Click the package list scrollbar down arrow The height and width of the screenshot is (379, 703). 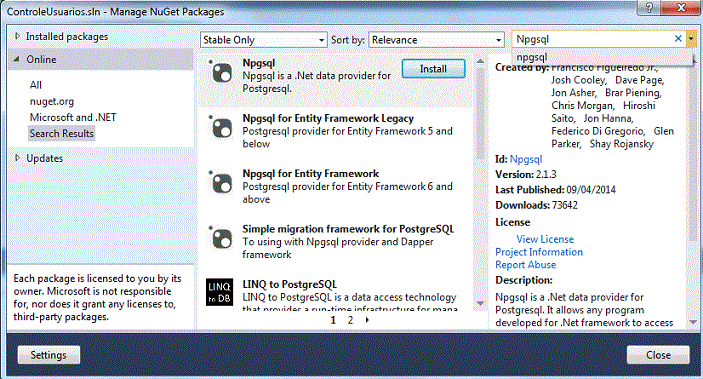coord(480,303)
